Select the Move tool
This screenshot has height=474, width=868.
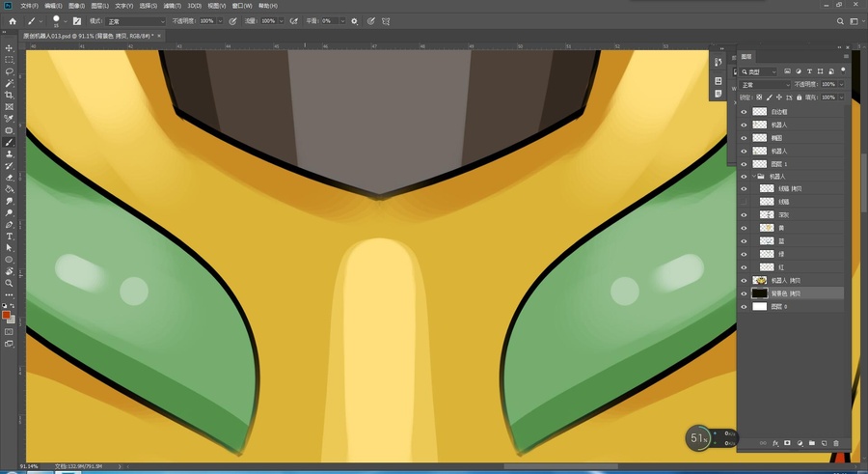9,48
